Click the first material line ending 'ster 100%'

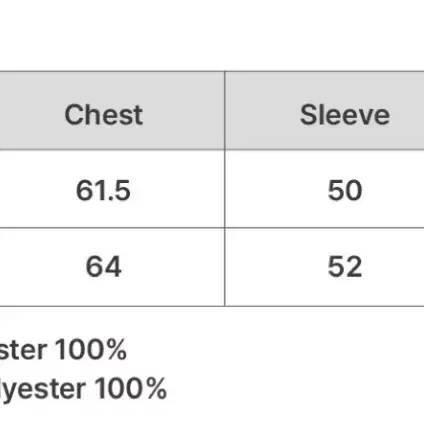(x=63, y=349)
